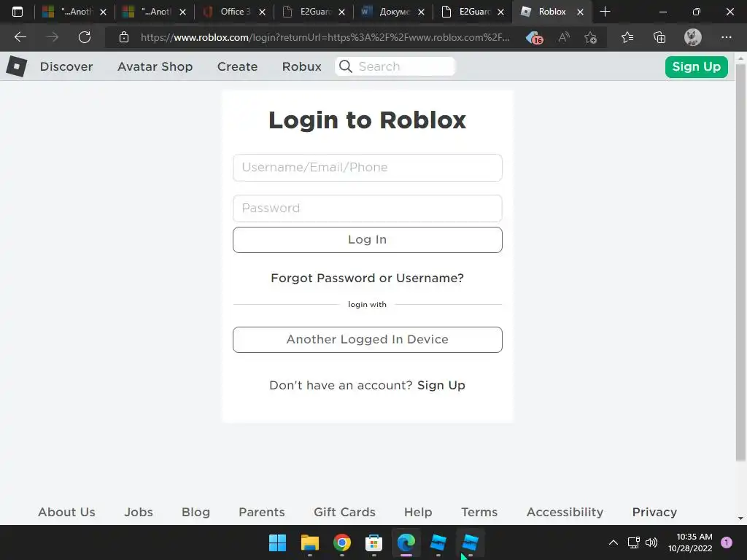Open Privacy footer link
The height and width of the screenshot is (560, 747).
click(x=654, y=512)
